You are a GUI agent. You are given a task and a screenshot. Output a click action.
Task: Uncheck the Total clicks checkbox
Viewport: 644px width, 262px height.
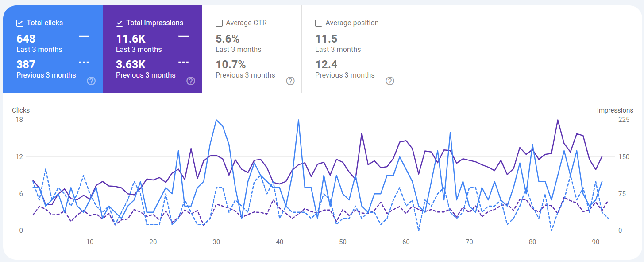click(20, 23)
